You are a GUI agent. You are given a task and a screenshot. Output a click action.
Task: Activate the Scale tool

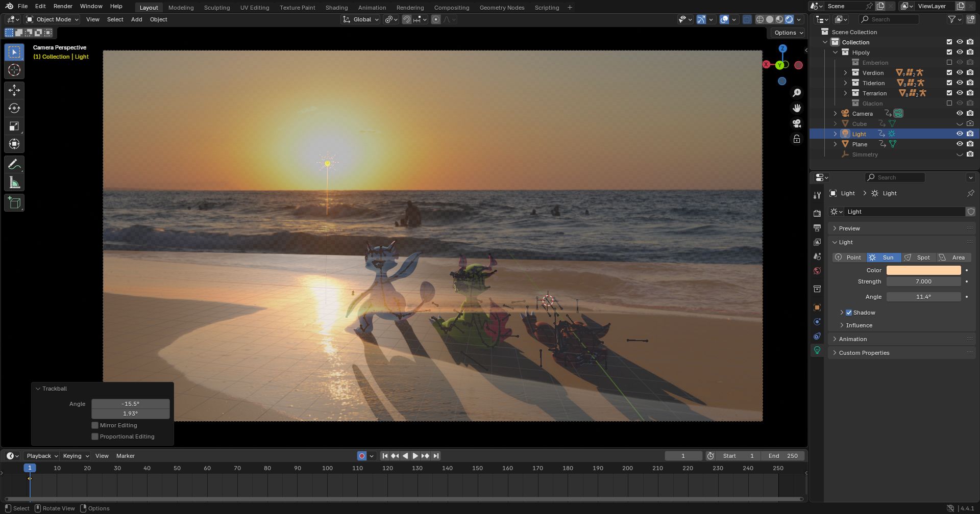pos(14,126)
